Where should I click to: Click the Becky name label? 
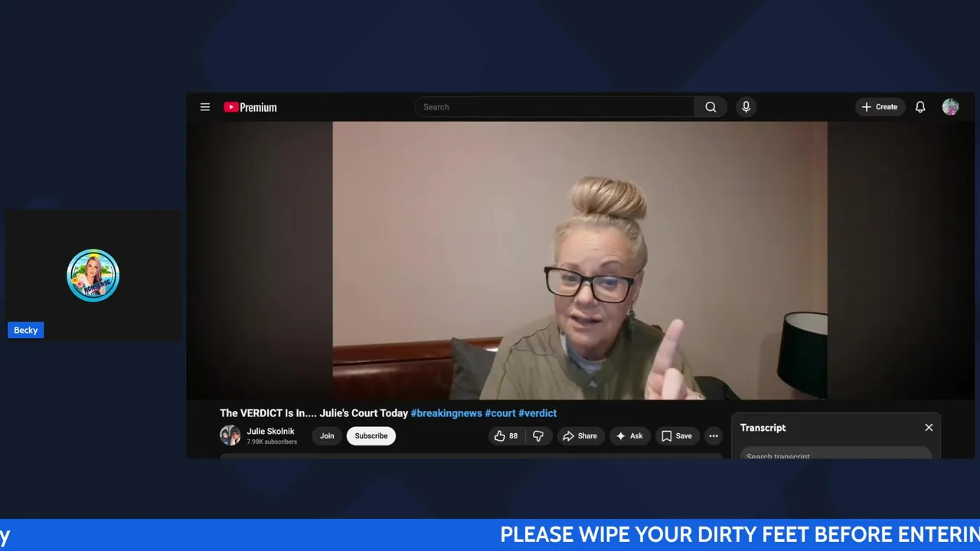tap(25, 330)
